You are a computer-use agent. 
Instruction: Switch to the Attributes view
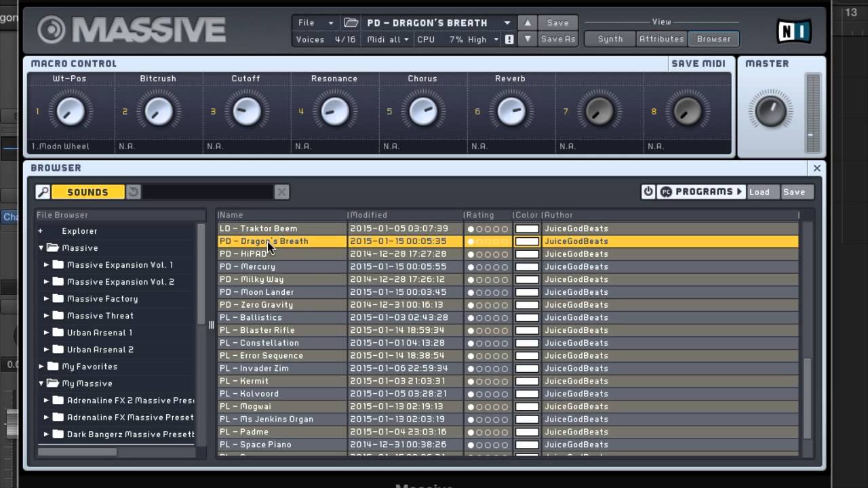click(x=661, y=39)
